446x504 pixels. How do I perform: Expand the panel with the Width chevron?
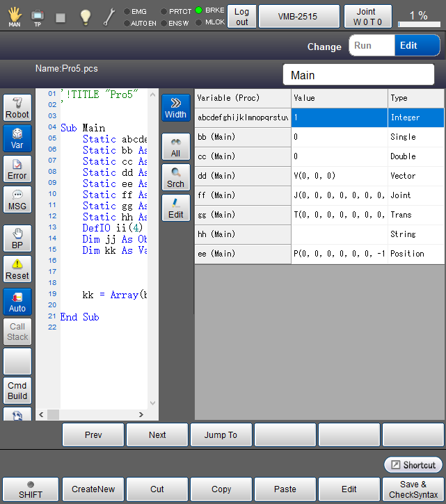pyautogui.click(x=175, y=108)
